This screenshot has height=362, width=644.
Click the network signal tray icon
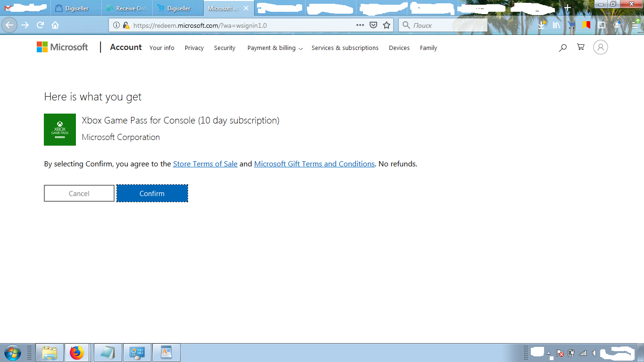[x=583, y=353]
